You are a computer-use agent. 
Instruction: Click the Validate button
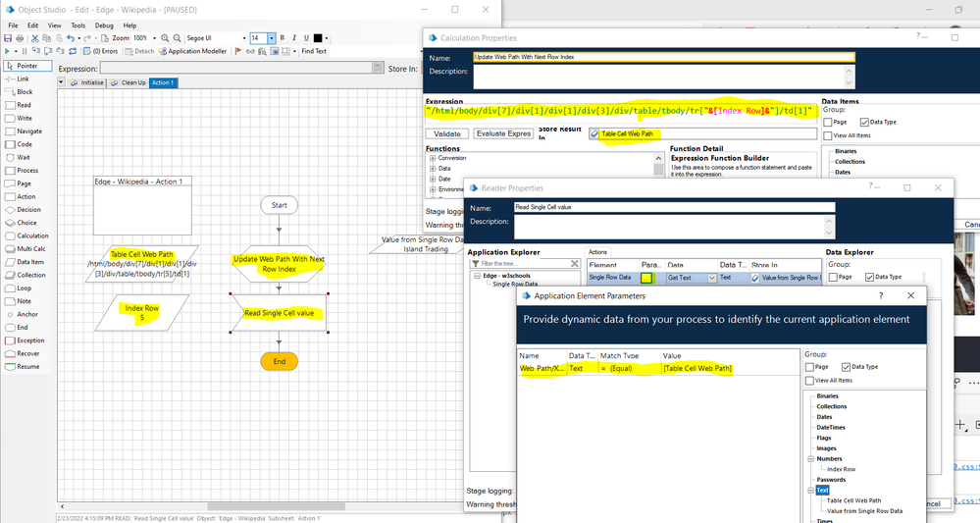pyautogui.click(x=447, y=133)
